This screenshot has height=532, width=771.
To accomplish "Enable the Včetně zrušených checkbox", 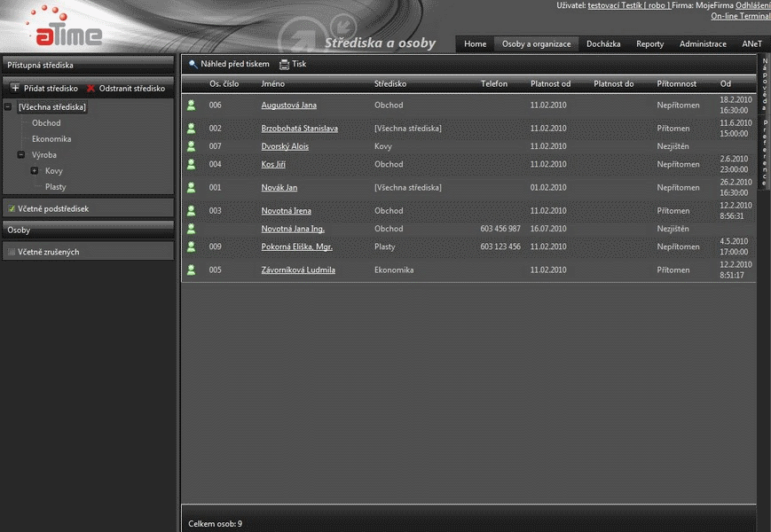I will click(12, 252).
